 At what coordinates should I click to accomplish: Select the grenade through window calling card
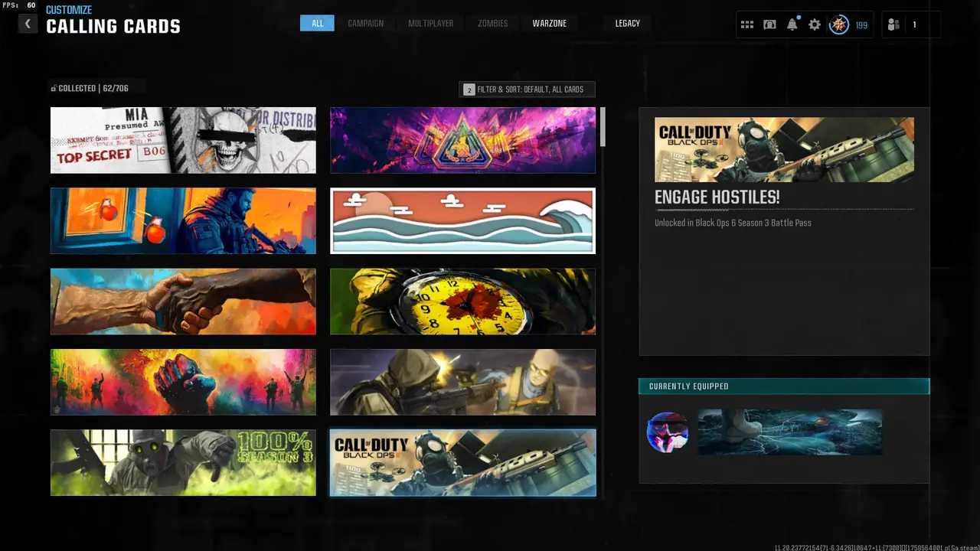[183, 220]
